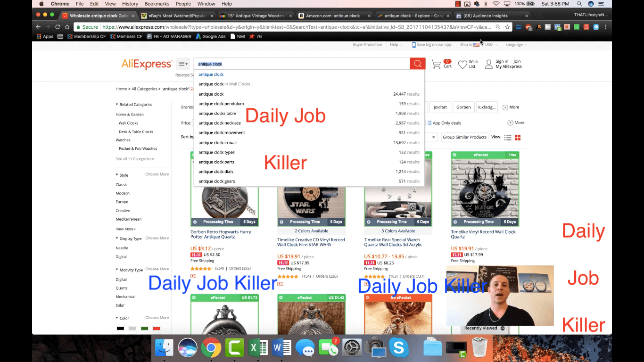Switch to the 15" Antique Vintage Wooden tab
The width and height of the screenshot is (644, 362).
256,16
